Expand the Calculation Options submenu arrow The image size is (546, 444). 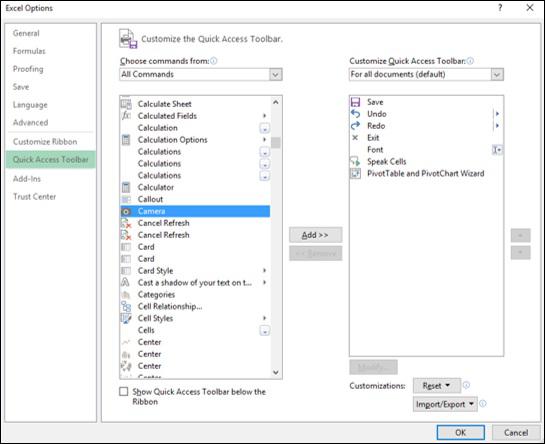(265, 140)
